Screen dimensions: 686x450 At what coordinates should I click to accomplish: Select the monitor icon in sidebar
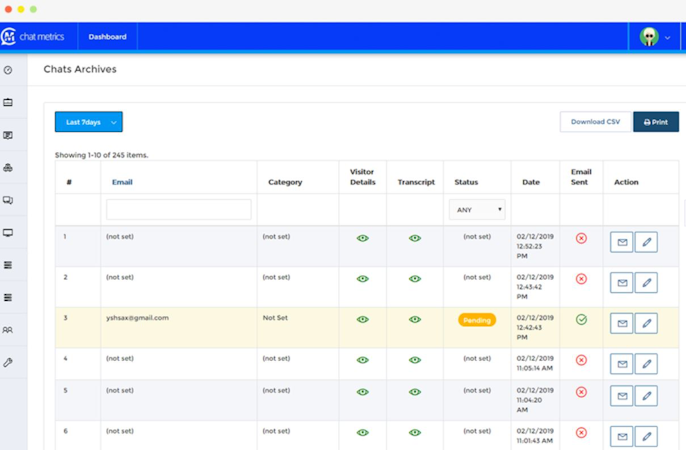pos(8,233)
